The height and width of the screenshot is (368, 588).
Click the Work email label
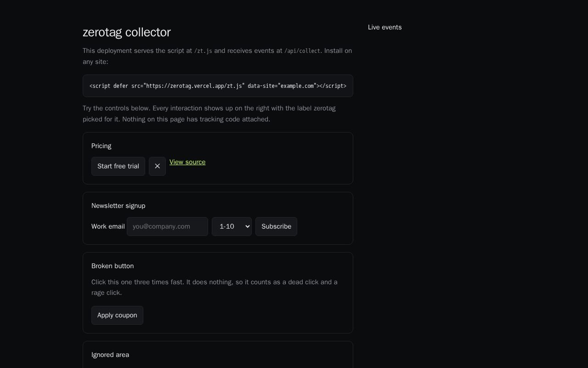(x=108, y=226)
